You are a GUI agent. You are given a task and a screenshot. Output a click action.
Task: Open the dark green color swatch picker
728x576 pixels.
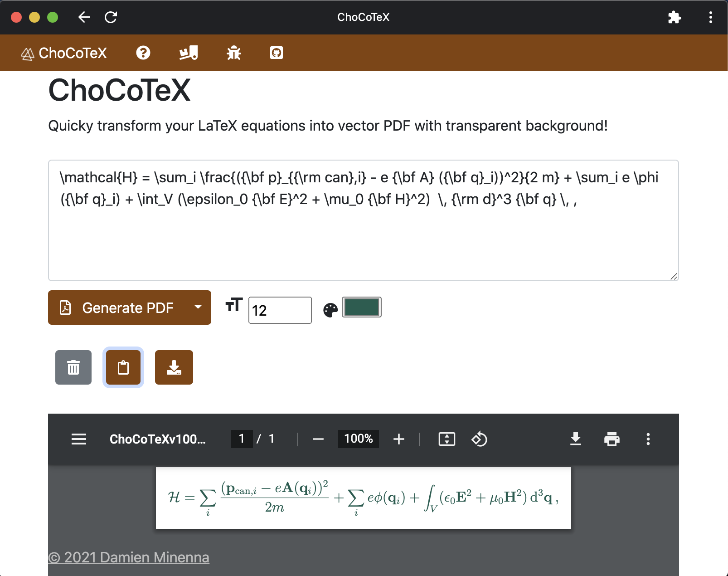click(x=362, y=307)
